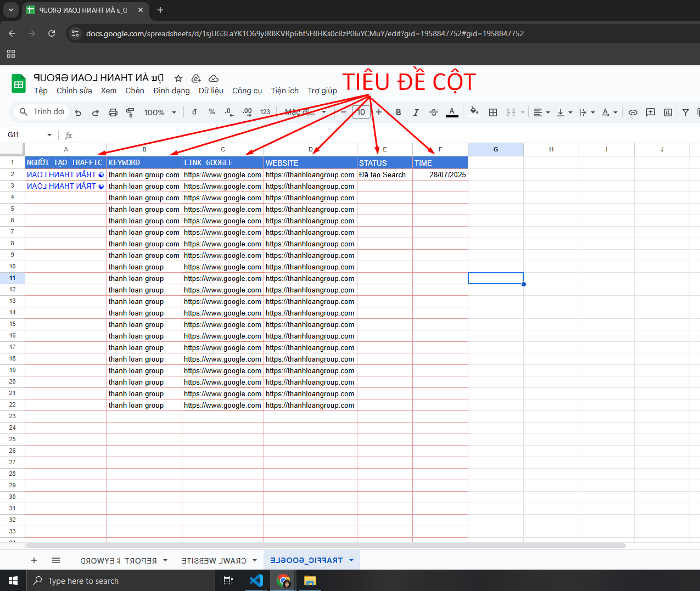
Task: Click the browser Back arrow
Action: (x=12, y=33)
